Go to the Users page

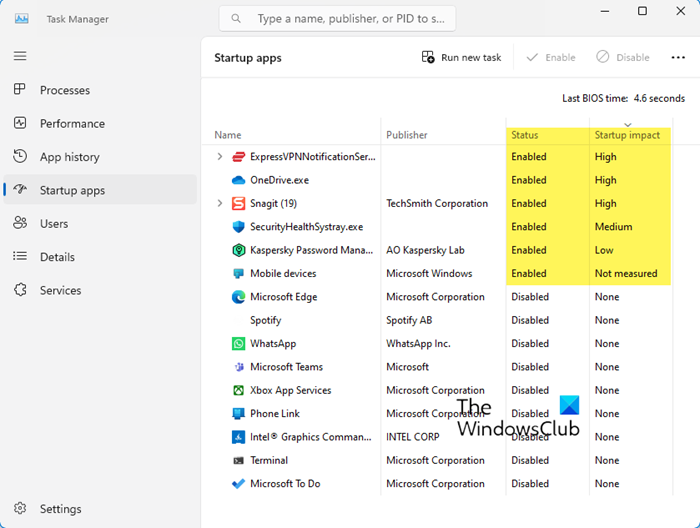[100, 223]
